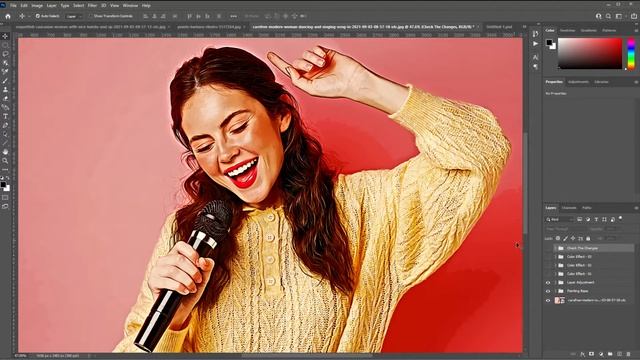Switch to the Channels tab
640x360 pixels.
[569, 208]
